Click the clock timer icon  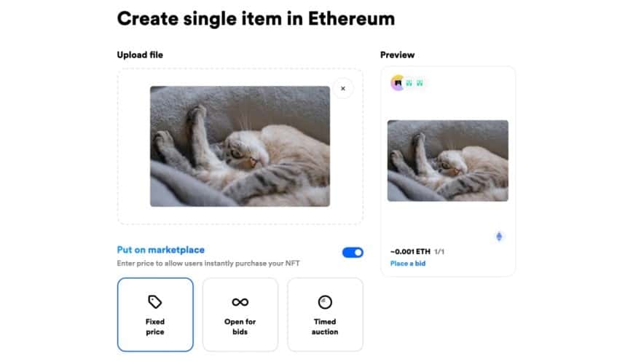pos(325,301)
